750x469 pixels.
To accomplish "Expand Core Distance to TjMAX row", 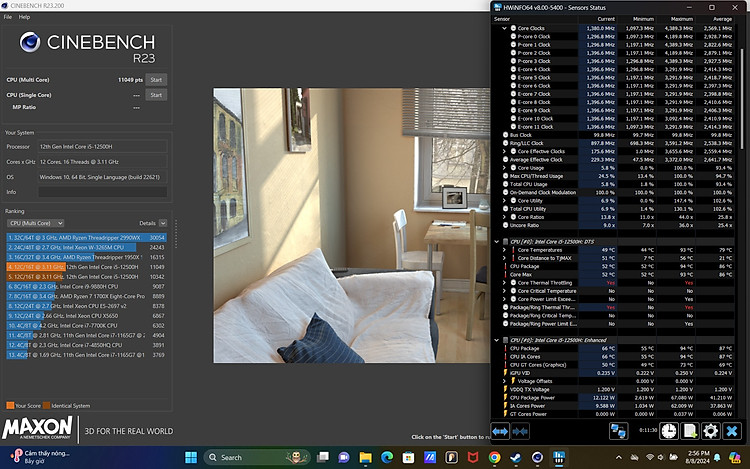I will 504,258.
